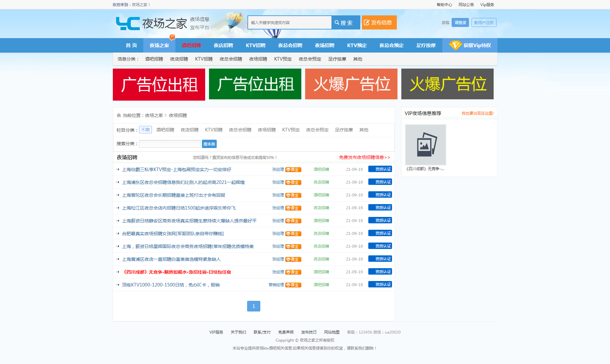Click the 请登录 login button
Viewport: 610px width, 364px height.
point(460,22)
